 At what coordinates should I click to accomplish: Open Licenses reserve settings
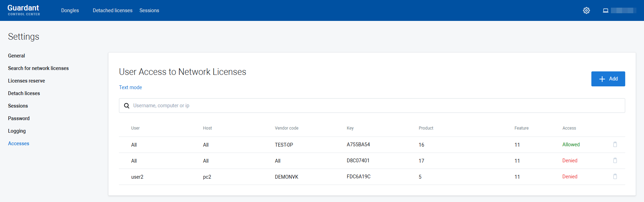27,81
